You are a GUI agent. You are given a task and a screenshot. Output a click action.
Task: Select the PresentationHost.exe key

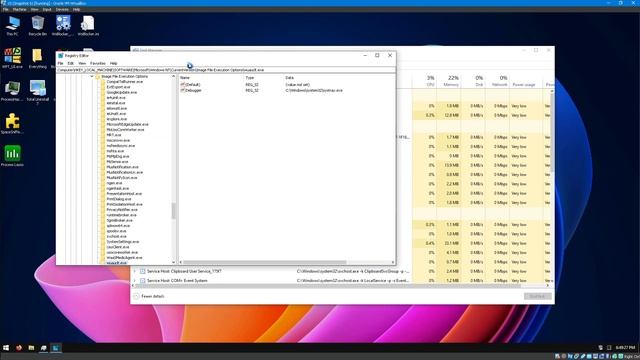pos(124,193)
